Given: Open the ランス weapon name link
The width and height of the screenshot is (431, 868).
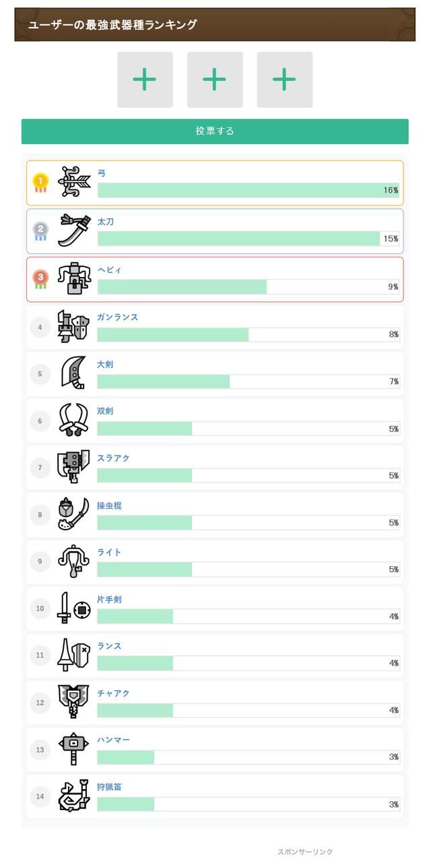Looking at the screenshot, I should pyautogui.click(x=109, y=646).
